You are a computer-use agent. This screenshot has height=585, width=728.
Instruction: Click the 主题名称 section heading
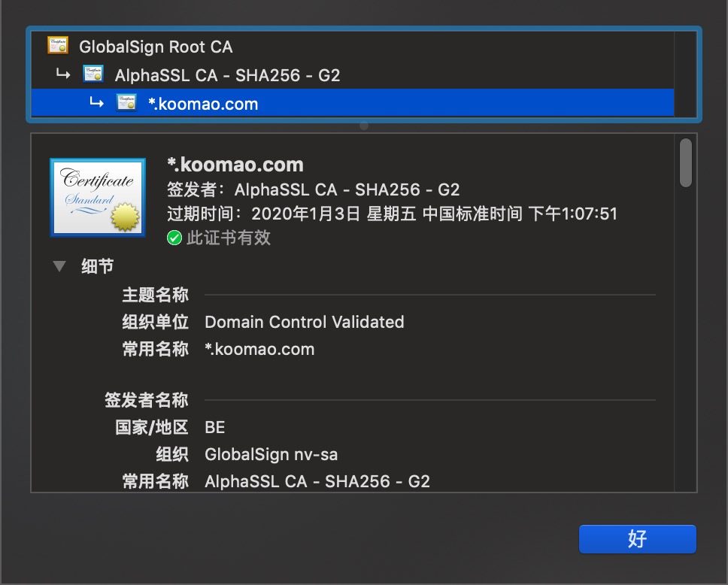tap(155, 295)
